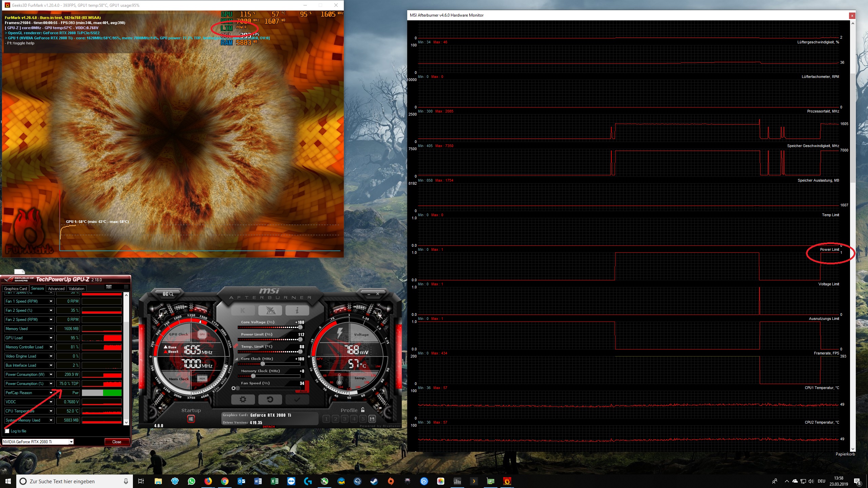The height and width of the screenshot is (488, 868).
Task: Take a GPU-Z screenshot via camera icon
Action: click(109, 287)
